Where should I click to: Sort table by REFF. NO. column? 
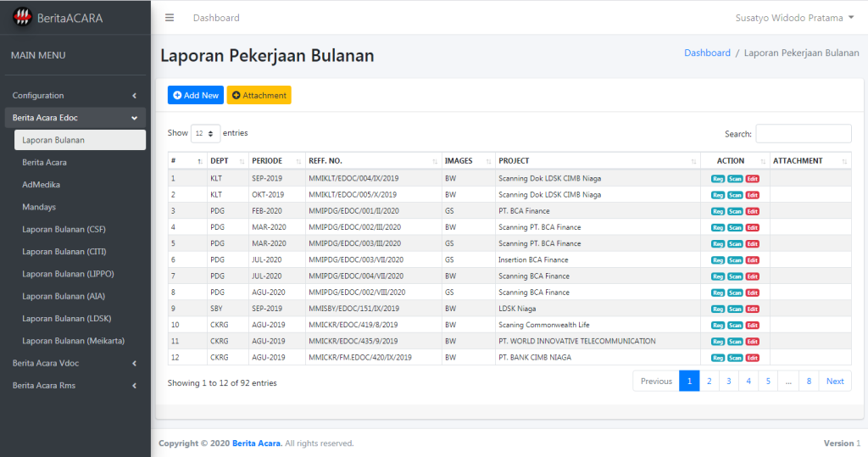click(373, 160)
